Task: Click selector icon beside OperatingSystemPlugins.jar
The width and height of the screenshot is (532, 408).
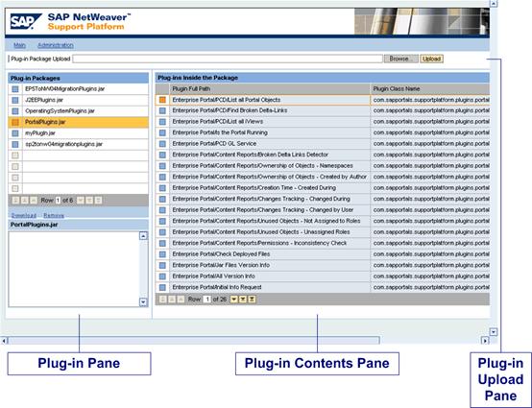Action: (15, 111)
